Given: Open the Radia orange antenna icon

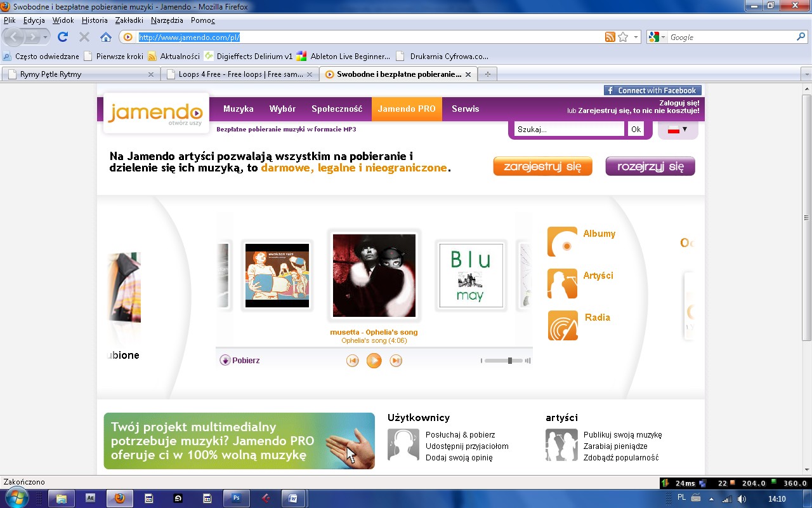Looking at the screenshot, I should point(563,325).
